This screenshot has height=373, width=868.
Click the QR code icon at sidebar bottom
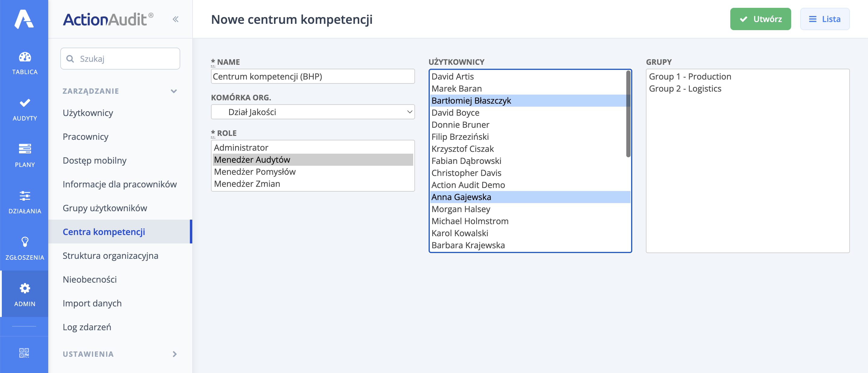click(x=24, y=353)
